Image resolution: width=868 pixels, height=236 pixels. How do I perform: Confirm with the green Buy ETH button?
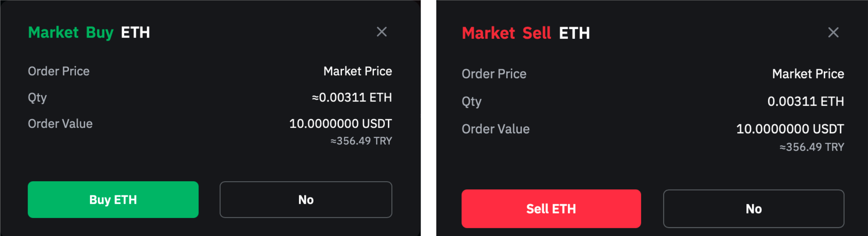point(113,200)
